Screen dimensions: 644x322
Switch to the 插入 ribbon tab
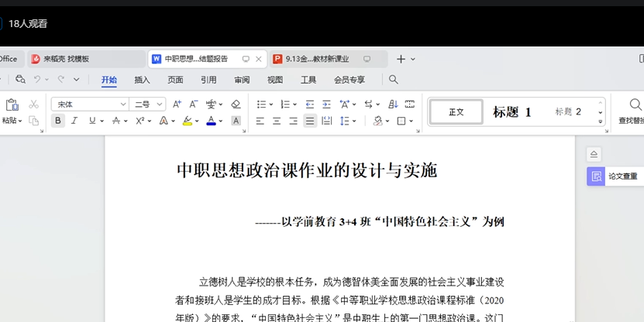142,80
